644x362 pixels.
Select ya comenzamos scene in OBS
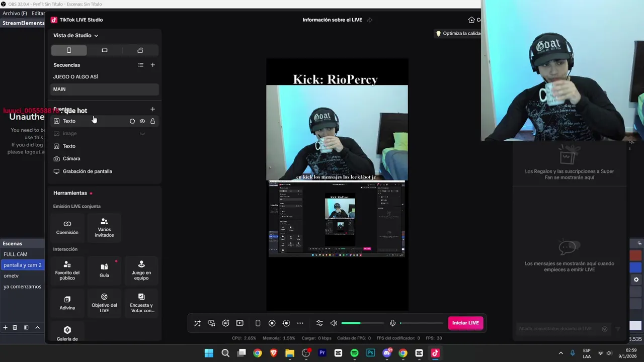(23, 287)
